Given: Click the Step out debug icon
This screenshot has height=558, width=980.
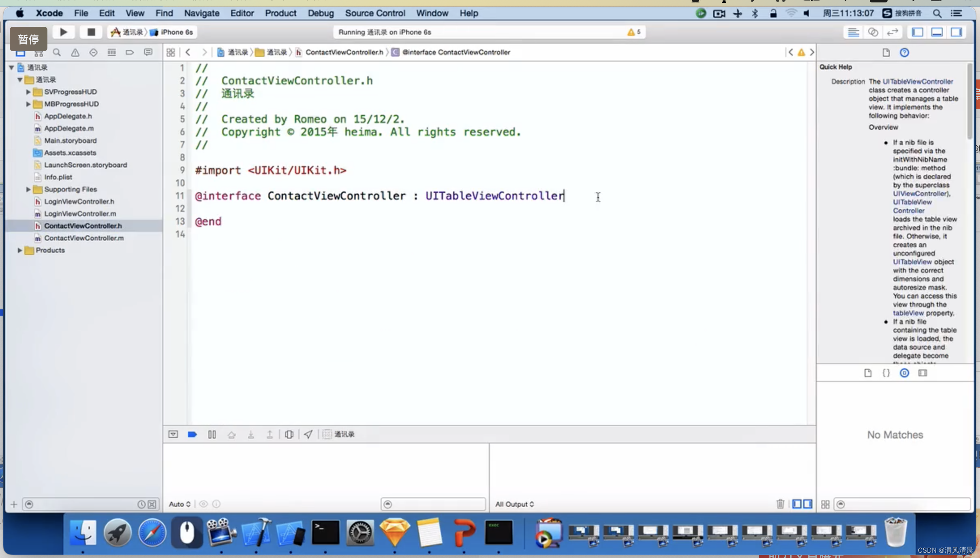Looking at the screenshot, I should [270, 434].
